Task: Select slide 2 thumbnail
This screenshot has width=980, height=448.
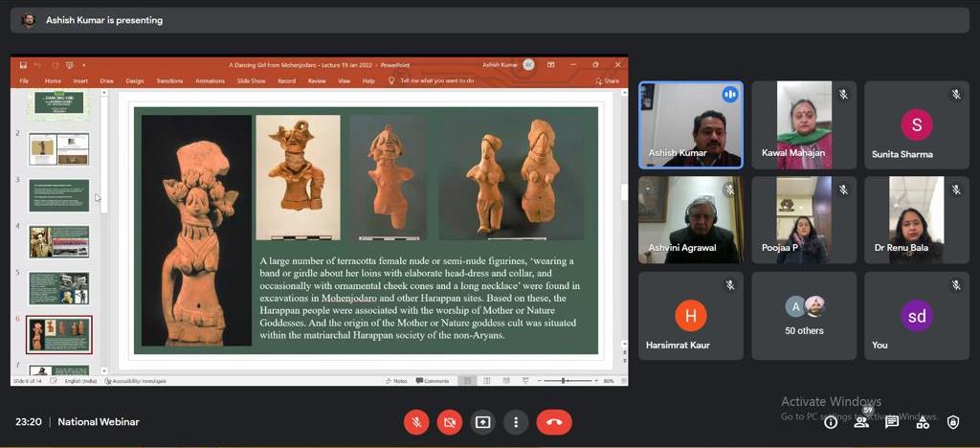Action: [x=58, y=148]
